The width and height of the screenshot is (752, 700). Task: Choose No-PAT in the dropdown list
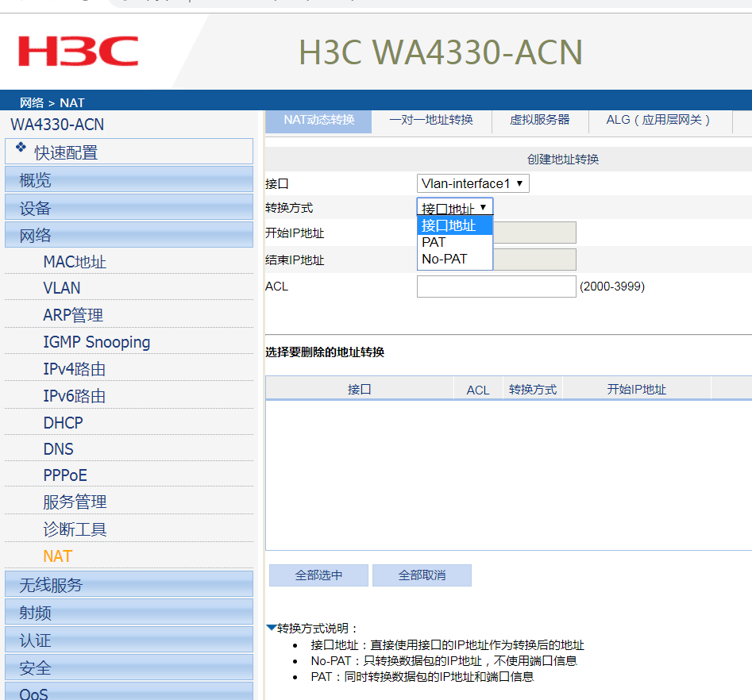pos(455,259)
